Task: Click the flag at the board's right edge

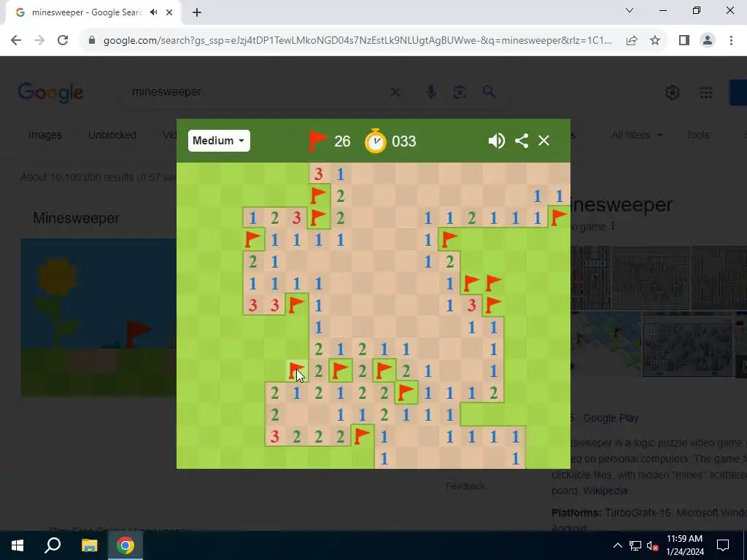Action: pos(558,217)
